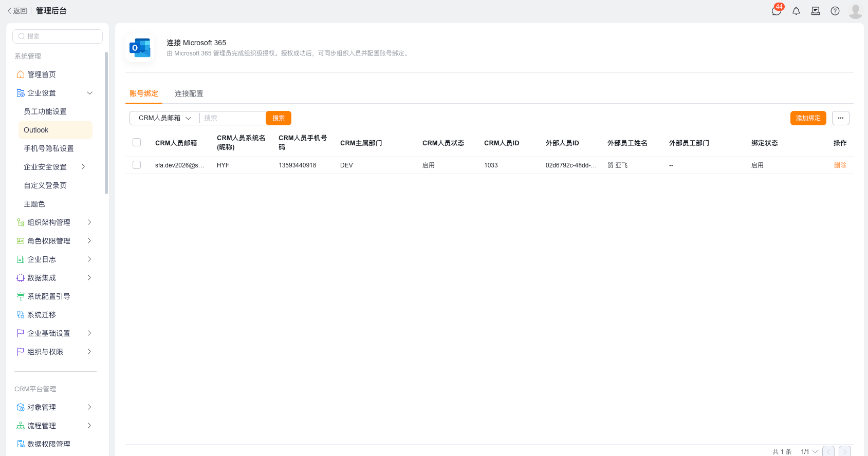Viewport: 868px width, 456px height.
Task: Open the messages icon with 44 badge
Action: (777, 11)
